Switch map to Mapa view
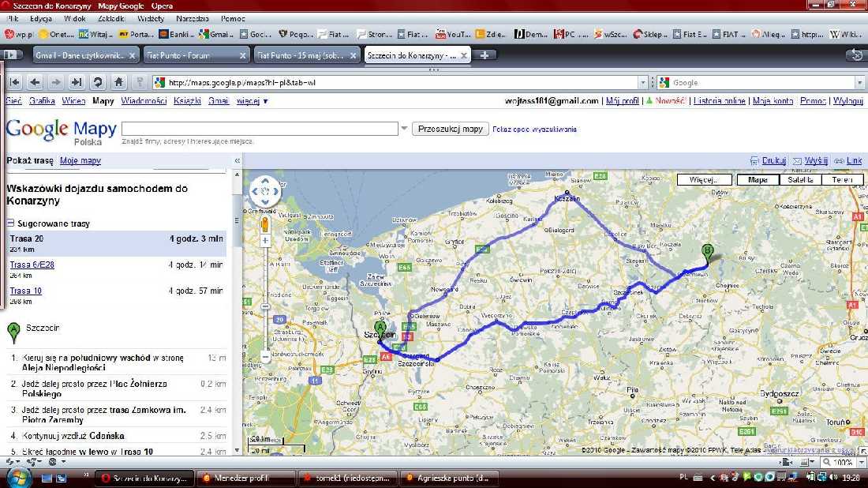 tap(758, 179)
